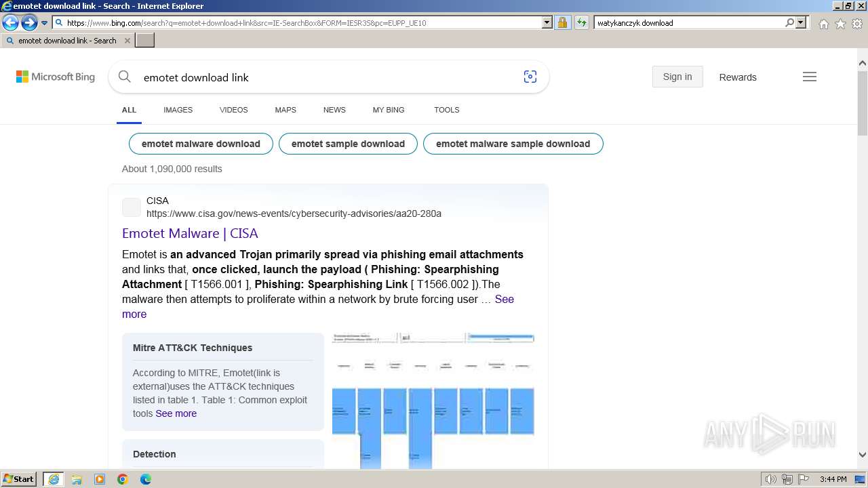Viewport: 868px width, 488px height.
Task: Click the Sign in button
Action: pyautogui.click(x=677, y=77)
